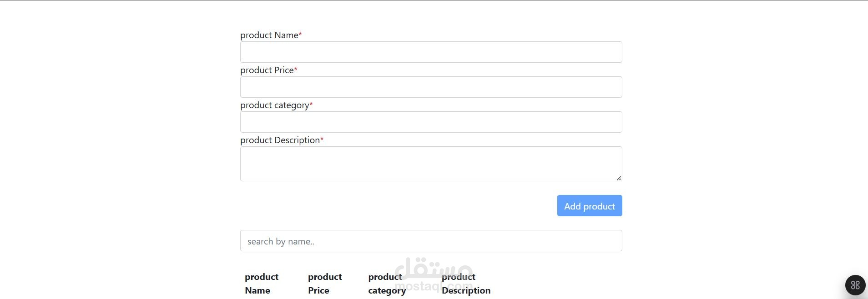Click the product Price column header
Viewport: 868px width, 299px height.
325,283
